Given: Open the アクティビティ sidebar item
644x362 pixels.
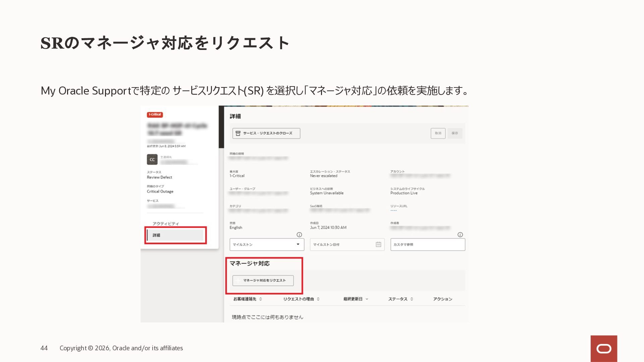Looking at the screenshot, I should tap(166, 224).
